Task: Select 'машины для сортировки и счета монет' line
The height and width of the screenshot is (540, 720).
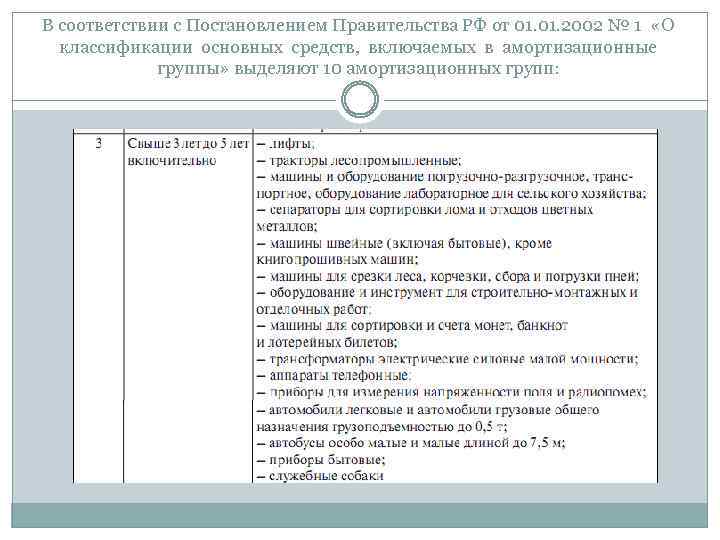Action: pos(412,326)
